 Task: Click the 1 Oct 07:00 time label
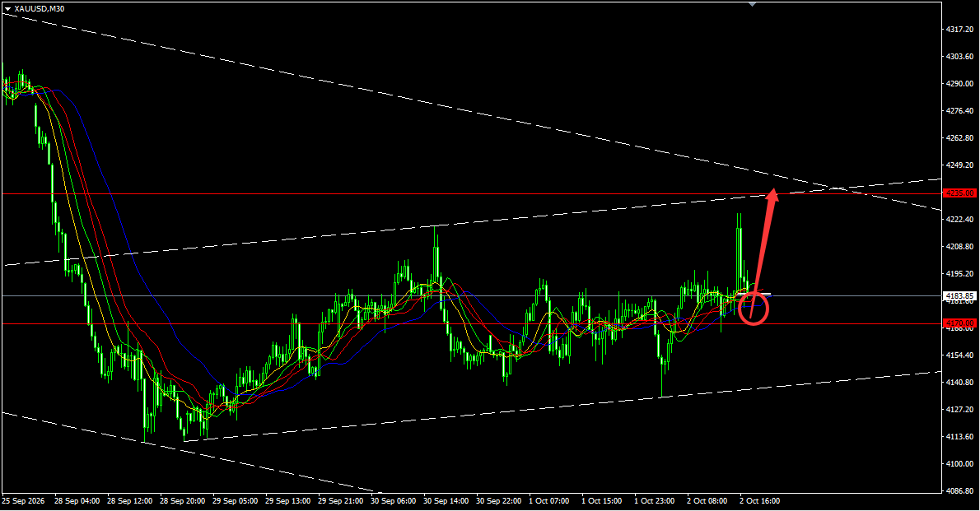coord(548,501)
